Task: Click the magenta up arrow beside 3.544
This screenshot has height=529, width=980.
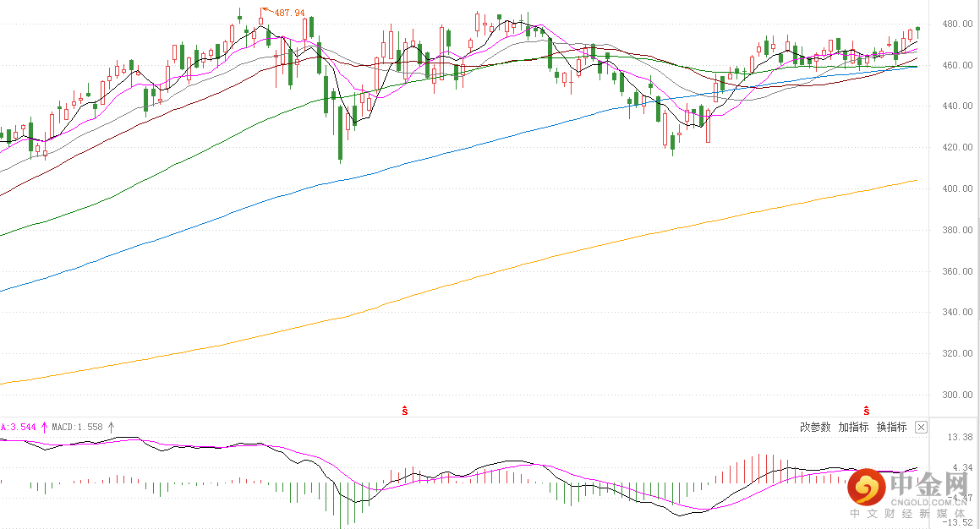Action: 45,428
